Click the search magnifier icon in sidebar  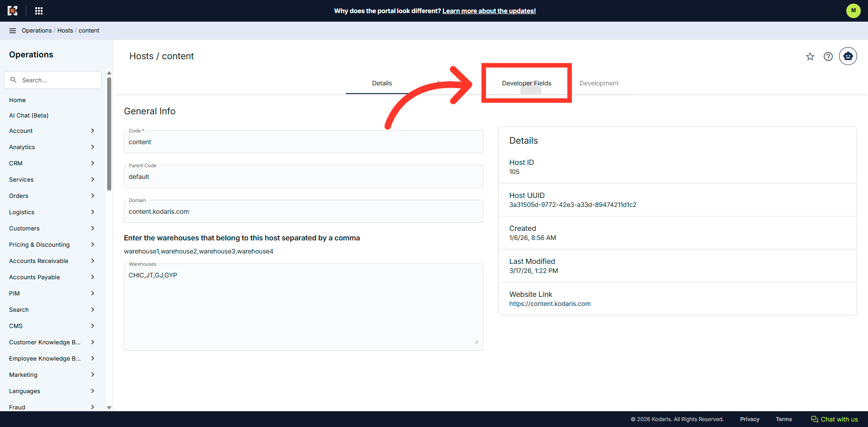coord(14,80)
